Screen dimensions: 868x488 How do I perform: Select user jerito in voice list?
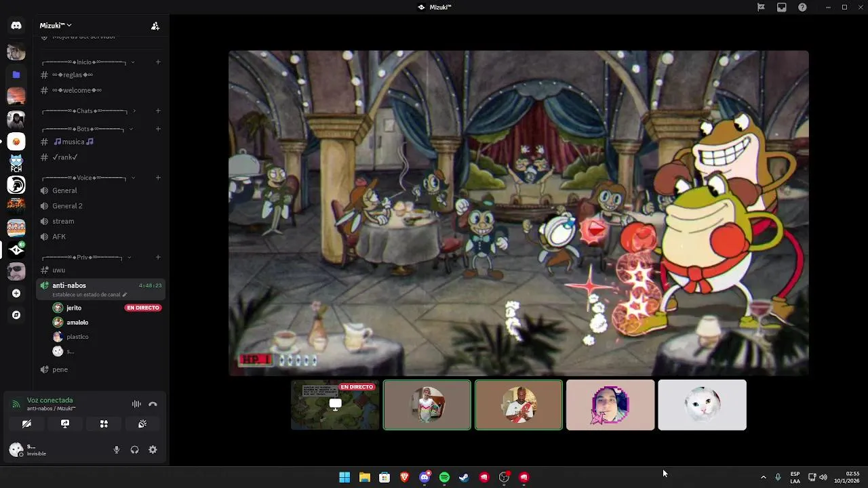coord(106,308)
